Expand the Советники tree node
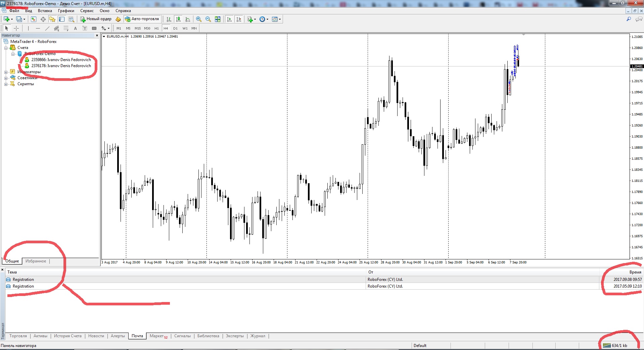 coord(6,78)
